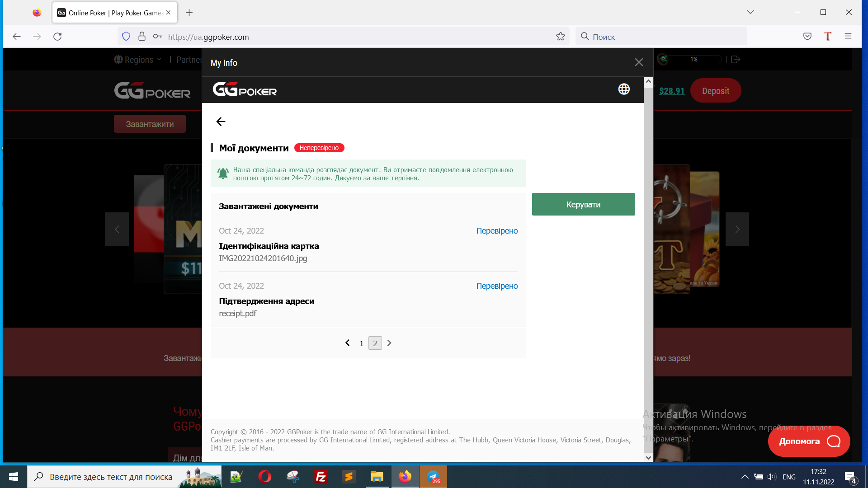Close the Online Poker tab
Viewport: 868px width, 488px height.
(168, 13)
